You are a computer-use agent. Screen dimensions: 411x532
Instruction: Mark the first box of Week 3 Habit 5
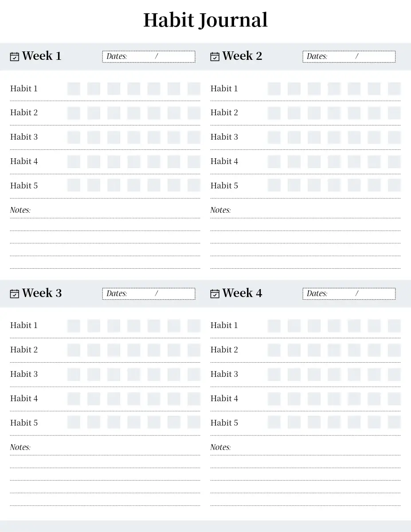(x=74, y=422)
